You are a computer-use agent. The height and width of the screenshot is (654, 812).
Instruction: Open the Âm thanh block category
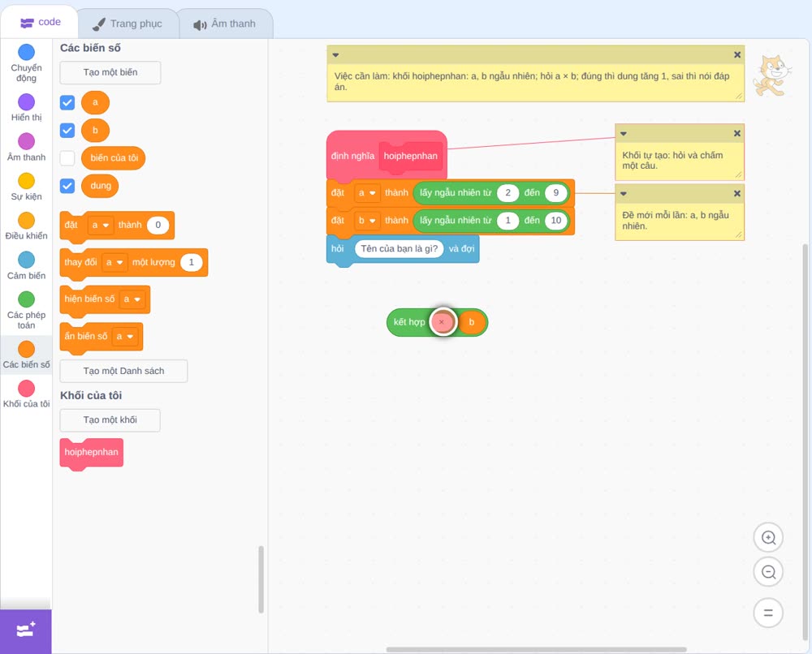27,148
